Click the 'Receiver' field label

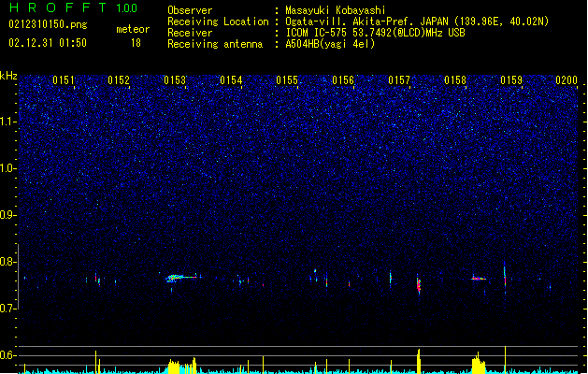click(190, 33)
